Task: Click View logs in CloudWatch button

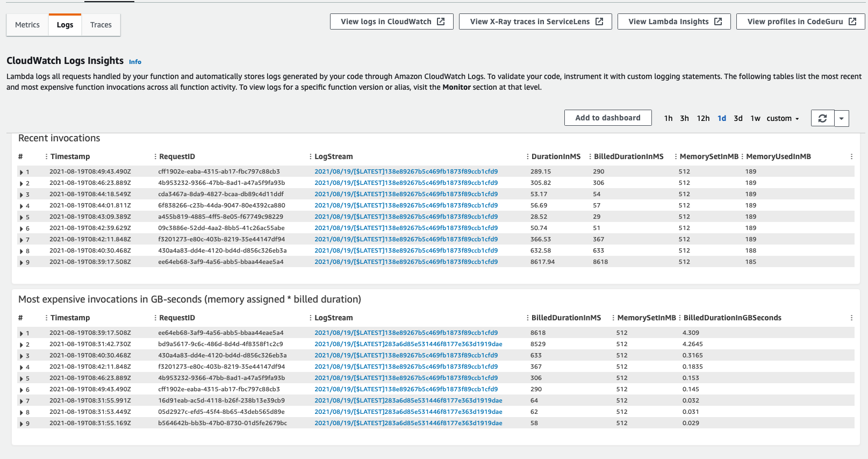Action: point(392,21)
